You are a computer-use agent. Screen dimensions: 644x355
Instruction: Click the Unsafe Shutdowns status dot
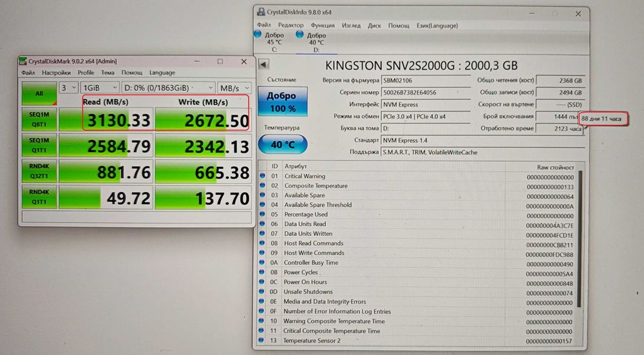click(261, 291)
